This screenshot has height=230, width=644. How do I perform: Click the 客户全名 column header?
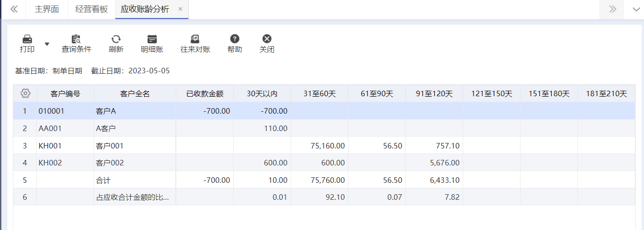click(134, 94)
